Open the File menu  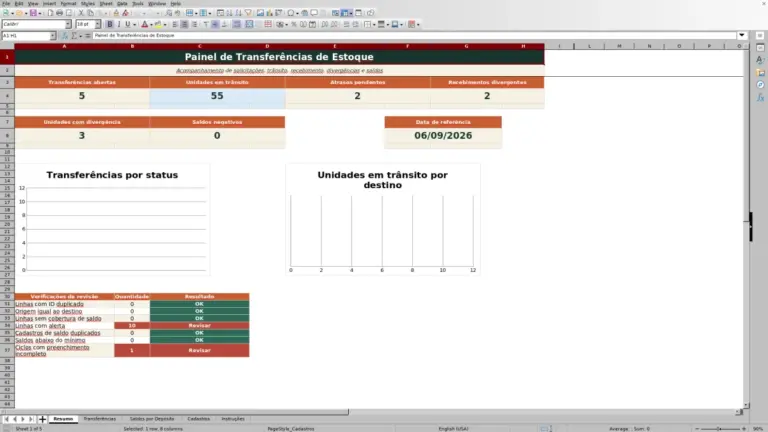click(x=6, y=3)
